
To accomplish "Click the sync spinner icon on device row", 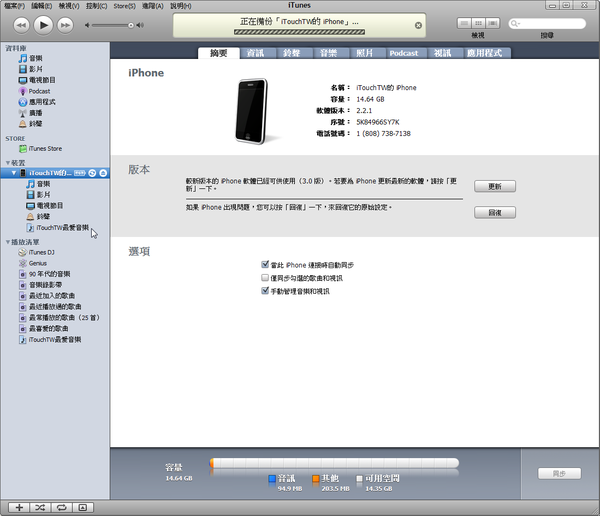I will click(x=92, y=173).
